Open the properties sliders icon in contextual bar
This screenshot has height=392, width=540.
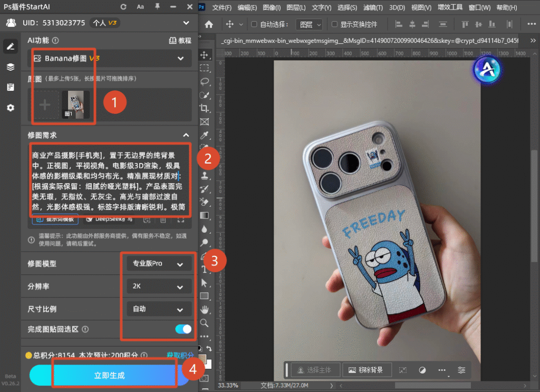(461, 370)
